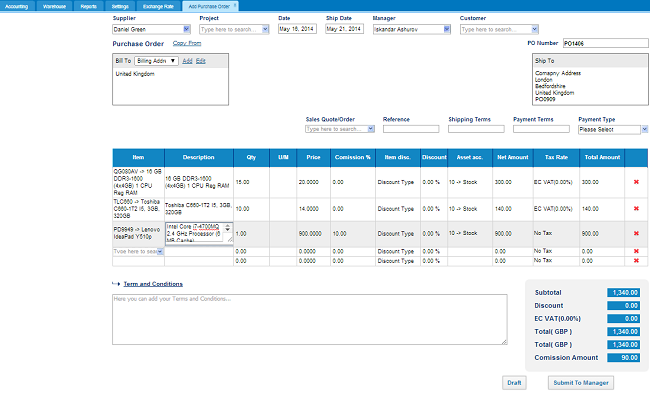This screenshot has width=650, height=393.
Task: Expand Terms and Conditions arrow icon
Action: pos(116,284)
